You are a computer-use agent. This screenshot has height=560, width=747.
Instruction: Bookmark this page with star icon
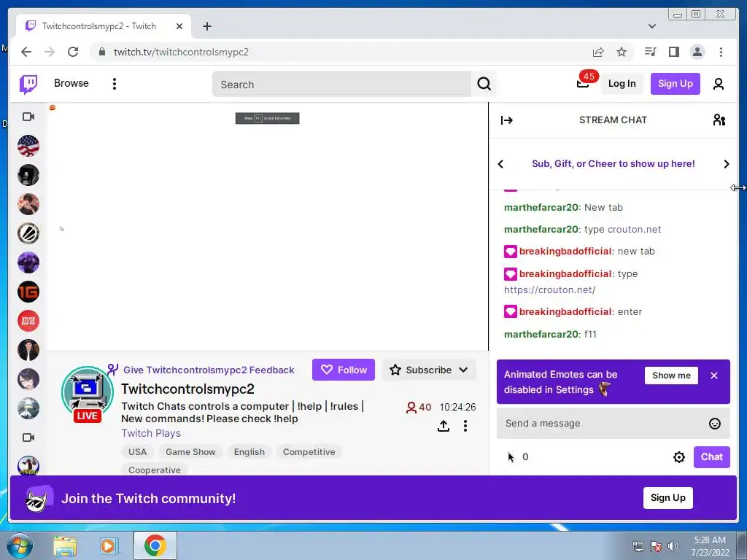click(x=622, y=52)
